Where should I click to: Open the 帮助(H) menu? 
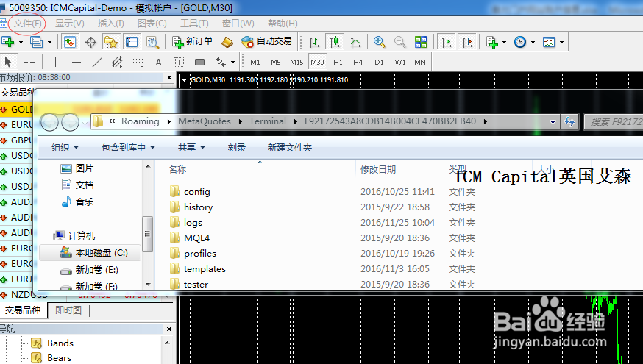click(283, 24)
